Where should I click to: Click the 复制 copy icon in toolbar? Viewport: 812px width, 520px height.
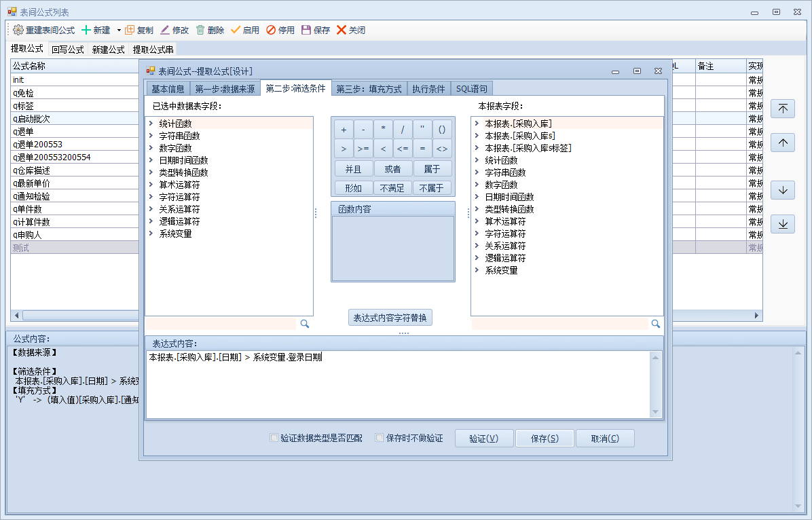130,30
